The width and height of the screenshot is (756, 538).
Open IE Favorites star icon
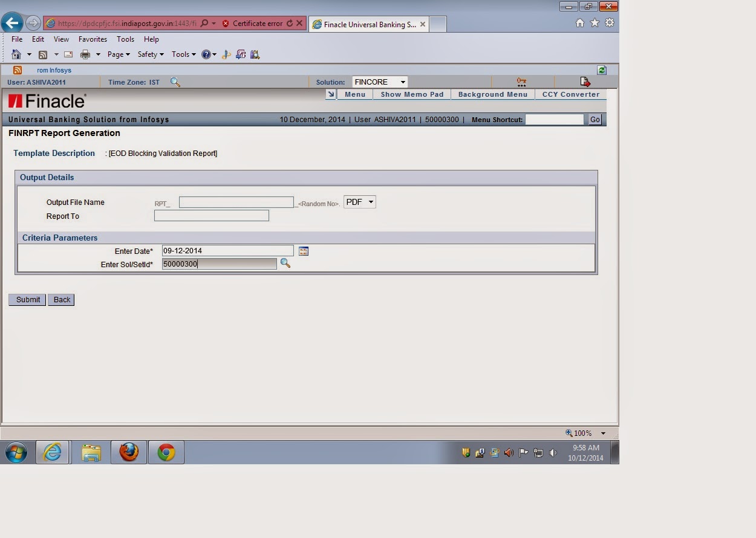coord(595,23)
